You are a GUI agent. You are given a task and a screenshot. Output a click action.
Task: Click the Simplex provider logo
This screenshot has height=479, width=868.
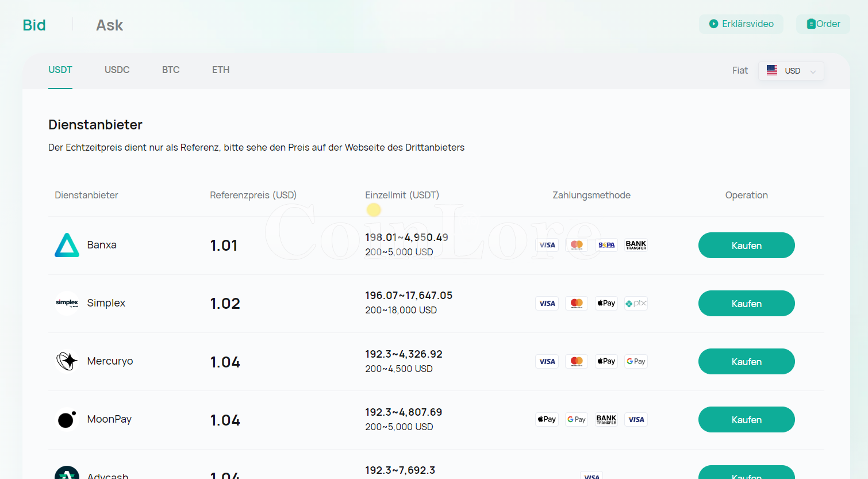(x=67, y=303)
